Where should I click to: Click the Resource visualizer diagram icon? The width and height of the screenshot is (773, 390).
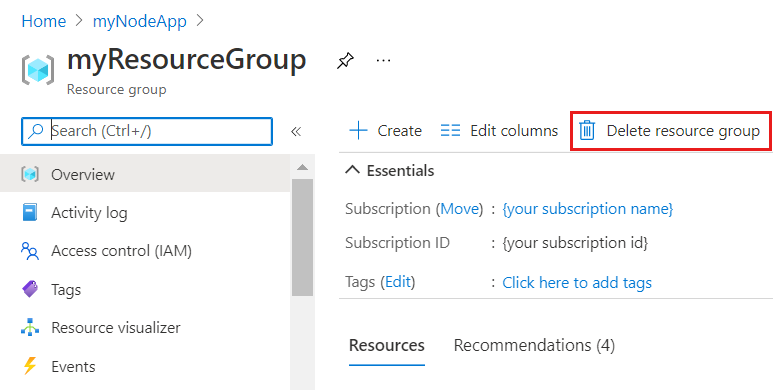(30, 327)
